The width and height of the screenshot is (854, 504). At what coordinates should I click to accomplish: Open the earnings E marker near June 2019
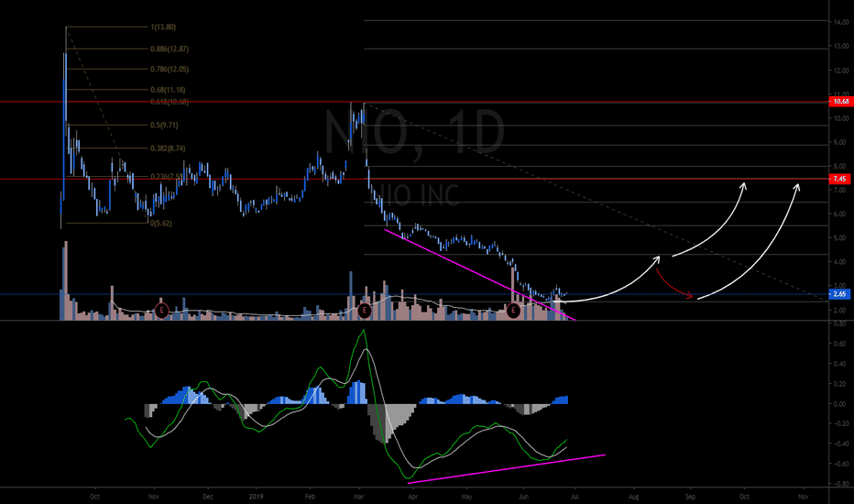pos(513,312)
